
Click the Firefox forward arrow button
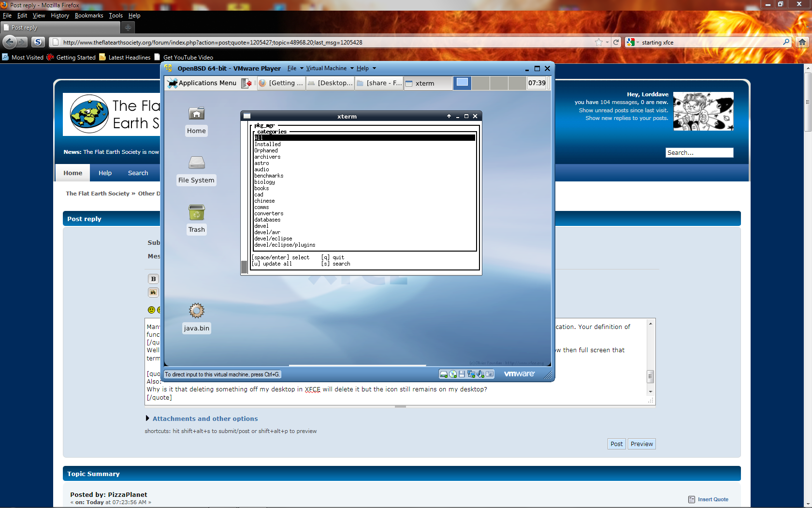pyautogui.click(x=23, y=42)
